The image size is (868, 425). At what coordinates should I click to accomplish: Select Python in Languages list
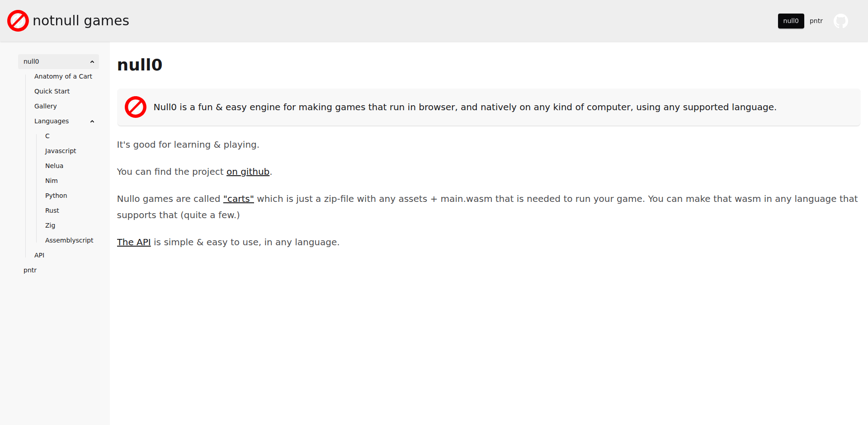point(56,196)
